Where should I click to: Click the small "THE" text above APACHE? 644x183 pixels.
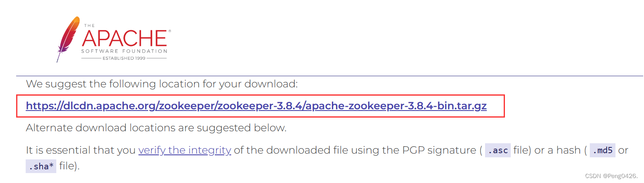pos(89,26)
